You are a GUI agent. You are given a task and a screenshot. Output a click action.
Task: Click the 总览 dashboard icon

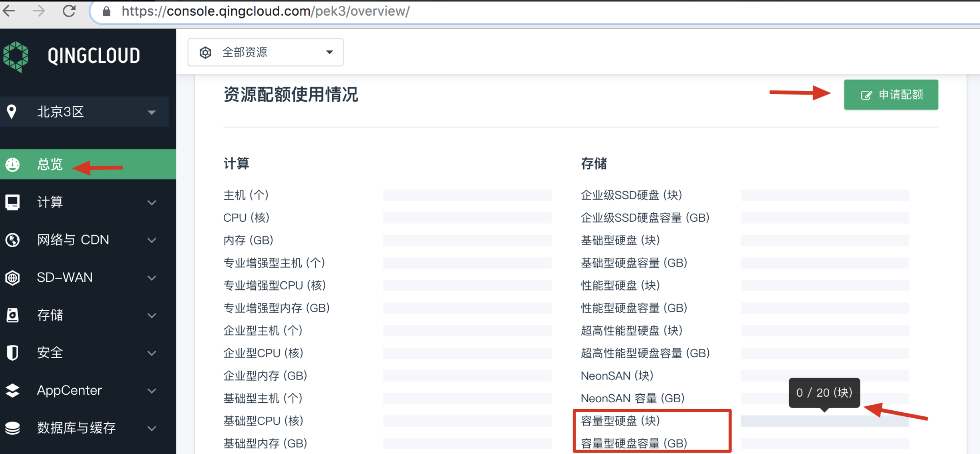coord(13,165)
